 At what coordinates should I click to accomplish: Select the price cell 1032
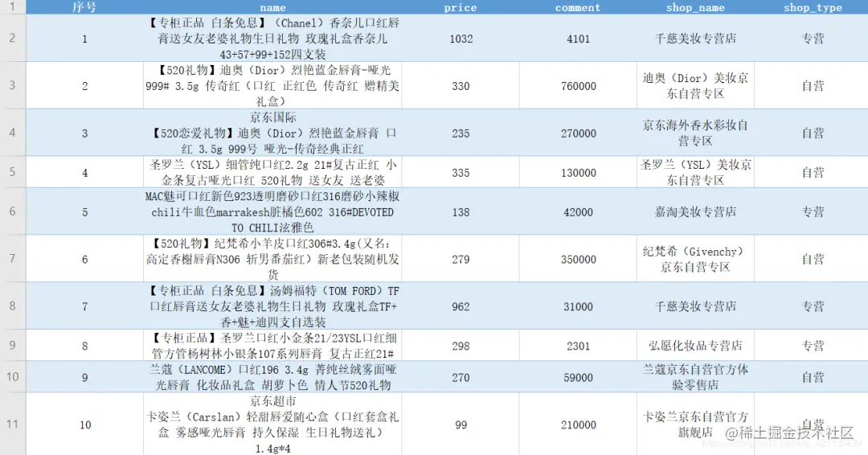pos(461,39)
